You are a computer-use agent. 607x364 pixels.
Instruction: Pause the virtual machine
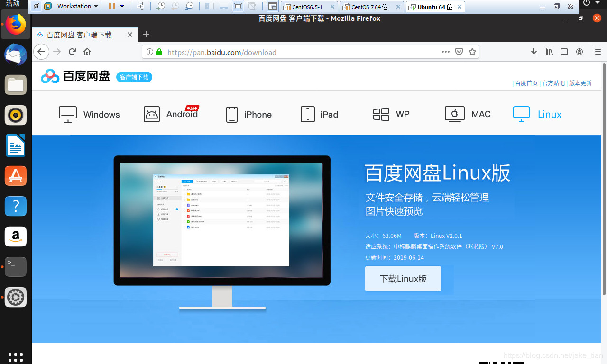(x=112, y=6)
